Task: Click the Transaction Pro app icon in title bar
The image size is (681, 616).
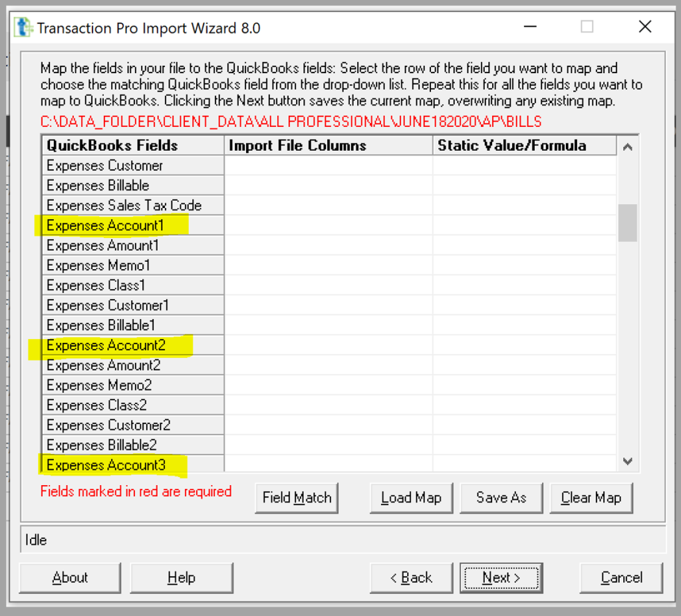Action: coord(23,27)
